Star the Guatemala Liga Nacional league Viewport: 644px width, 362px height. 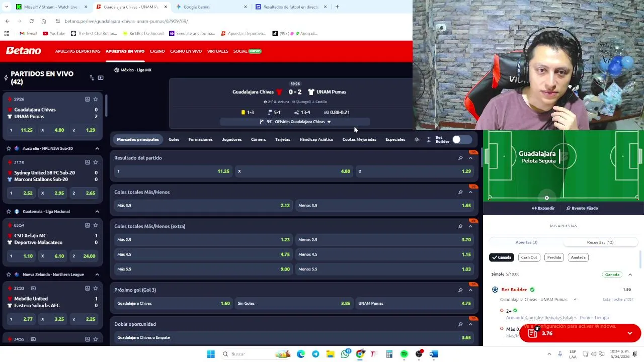[9, 211]
